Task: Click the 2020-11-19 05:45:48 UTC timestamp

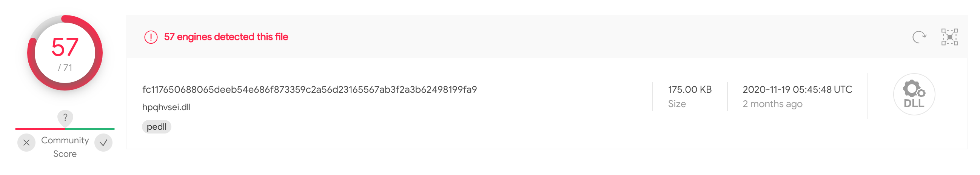Action: pos(797,89)
